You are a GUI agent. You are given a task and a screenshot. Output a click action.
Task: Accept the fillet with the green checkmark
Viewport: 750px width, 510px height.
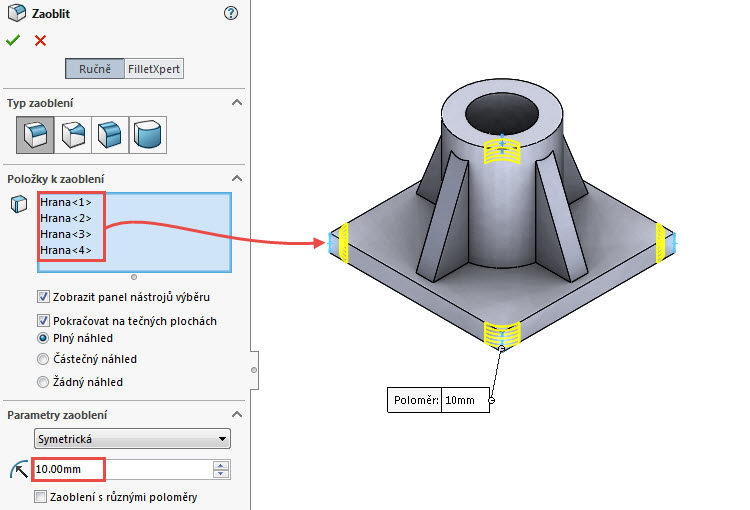(13, 41)
